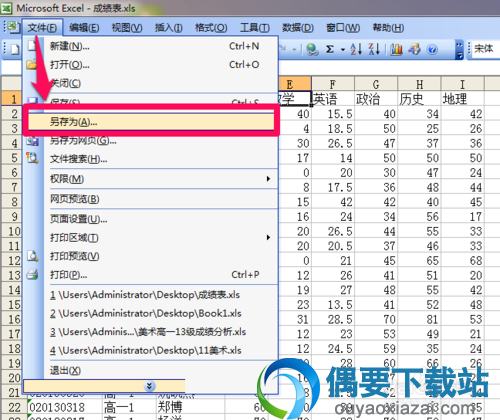Open the 帮助(H) menu
Viewport: 500px width, 420px height.
tap(388, 28)
